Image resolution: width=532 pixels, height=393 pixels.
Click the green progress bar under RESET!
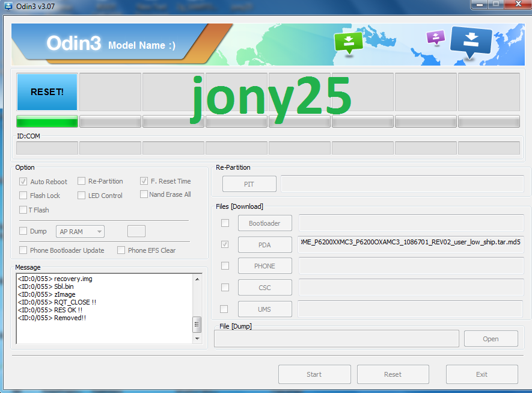(x=47, y=121)
